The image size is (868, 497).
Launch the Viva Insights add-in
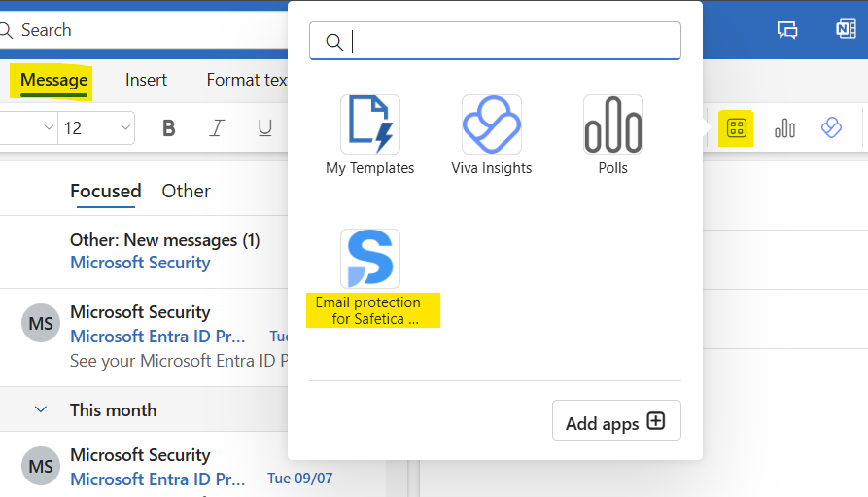coord(491,124)
